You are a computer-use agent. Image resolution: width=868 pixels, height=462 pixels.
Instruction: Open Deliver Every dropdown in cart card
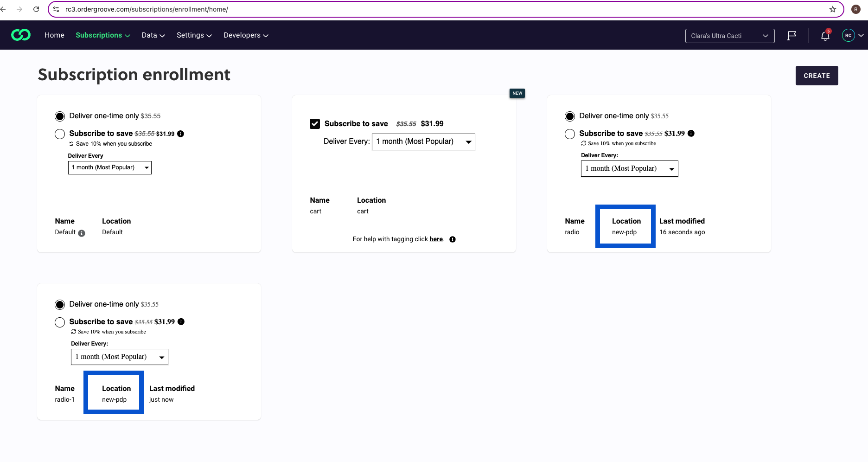(423, 141)
